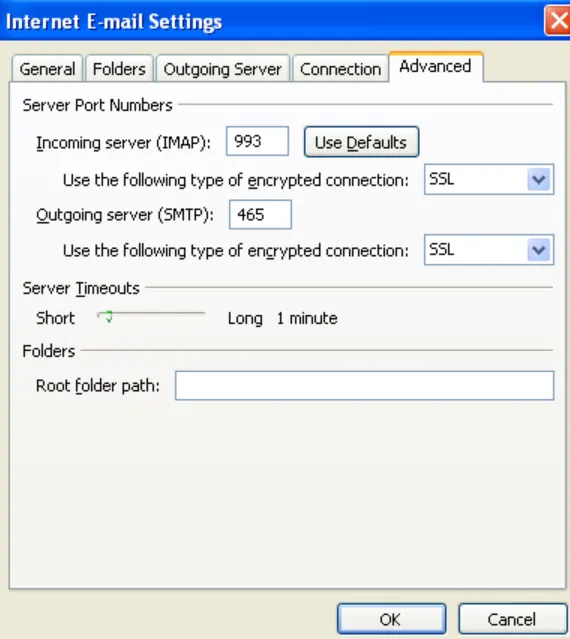Screen dimensions: 570x639
Task: Click into the Root folder path field
Action: (364, 385)
